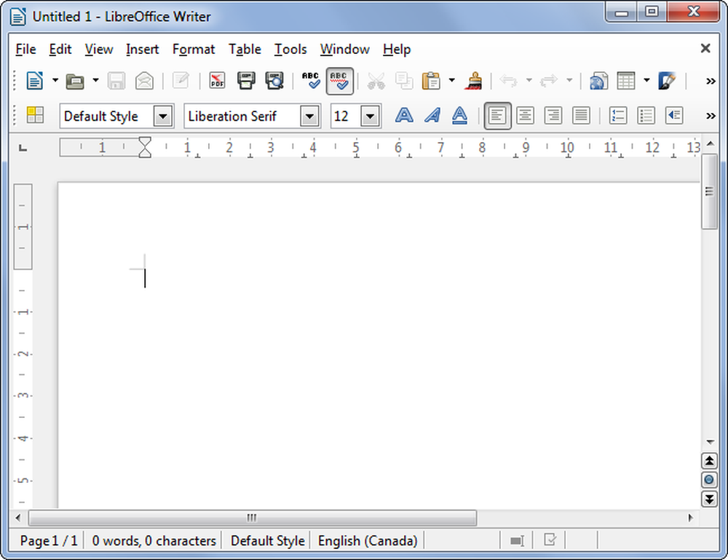728x560 pixels.
Task: Paste with the clipboard icon
Action: 431,81
